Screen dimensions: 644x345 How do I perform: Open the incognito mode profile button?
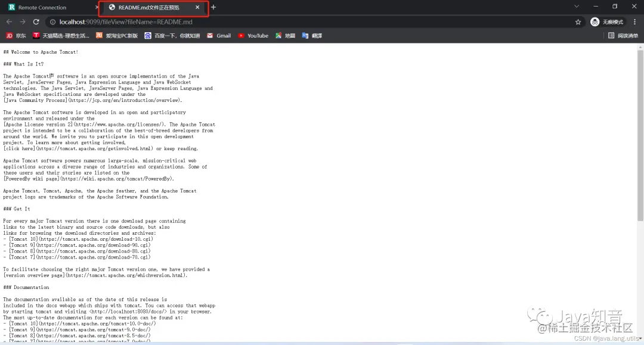coord(607,22)
